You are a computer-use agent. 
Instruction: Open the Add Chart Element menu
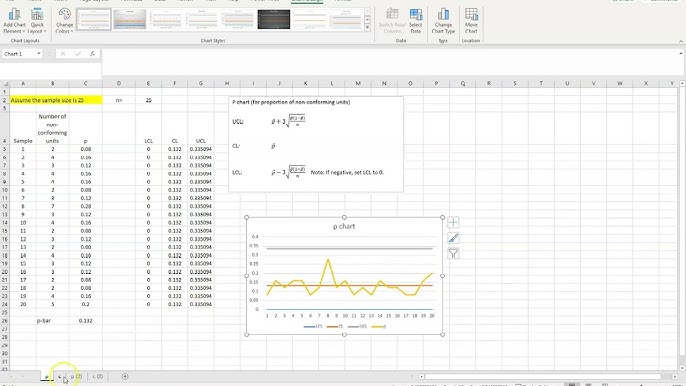(14, 21)
